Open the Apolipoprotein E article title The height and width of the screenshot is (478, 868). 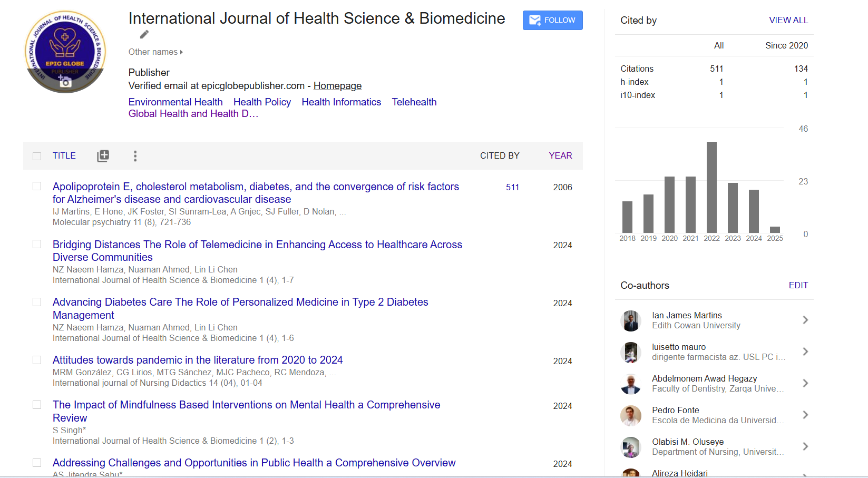[256, 193]
